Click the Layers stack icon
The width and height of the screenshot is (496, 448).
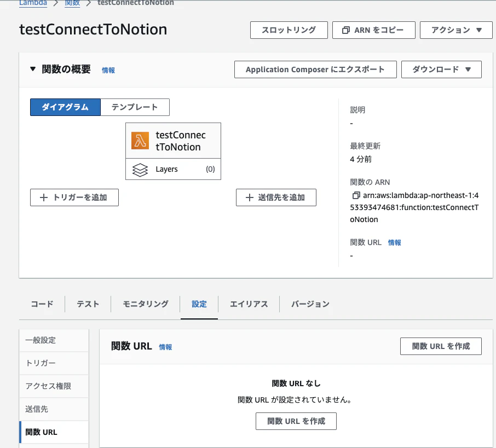(x=140, y=170)
